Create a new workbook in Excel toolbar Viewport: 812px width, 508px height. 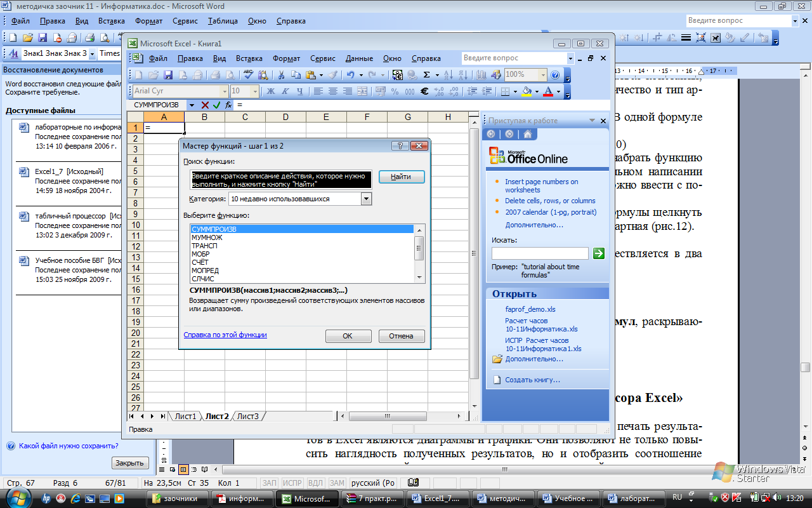[139, 74]
